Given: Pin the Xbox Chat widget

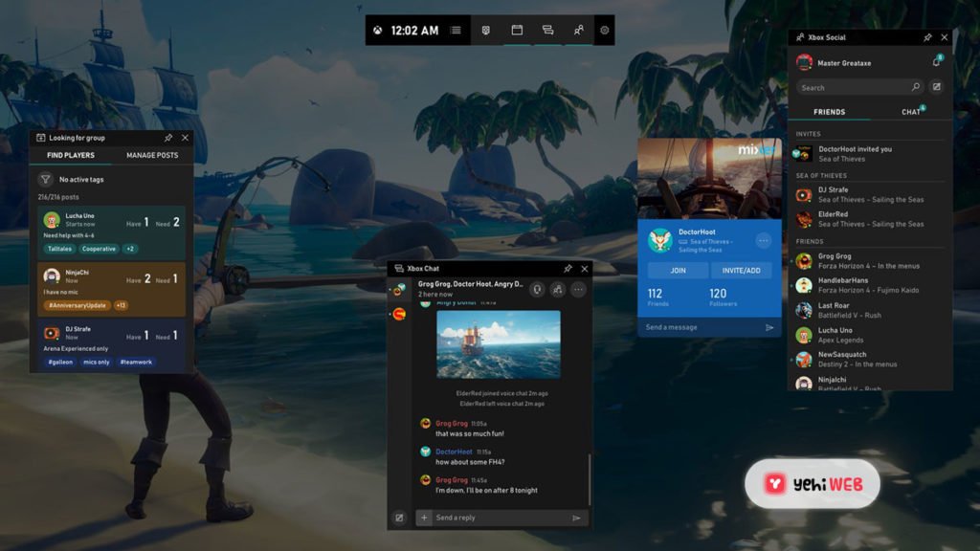Looking at the screenshot, I should tap(568, 269).
